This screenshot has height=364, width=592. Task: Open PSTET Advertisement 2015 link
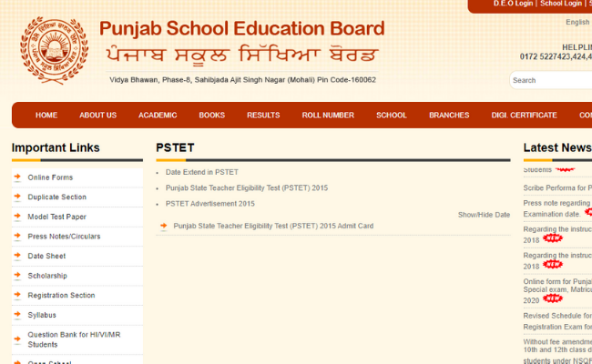coord(210,203)
